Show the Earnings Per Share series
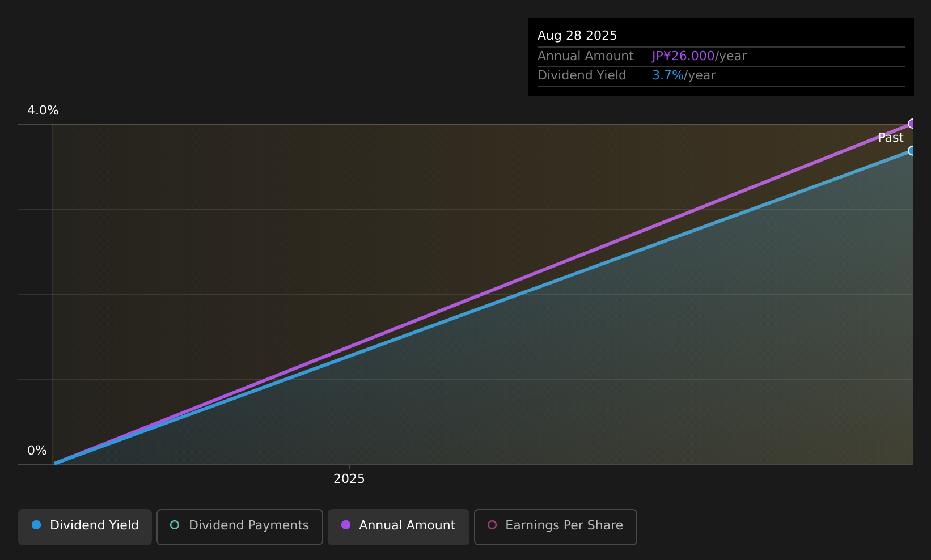This screenshot has height=560, width=931. click(556, 527)
